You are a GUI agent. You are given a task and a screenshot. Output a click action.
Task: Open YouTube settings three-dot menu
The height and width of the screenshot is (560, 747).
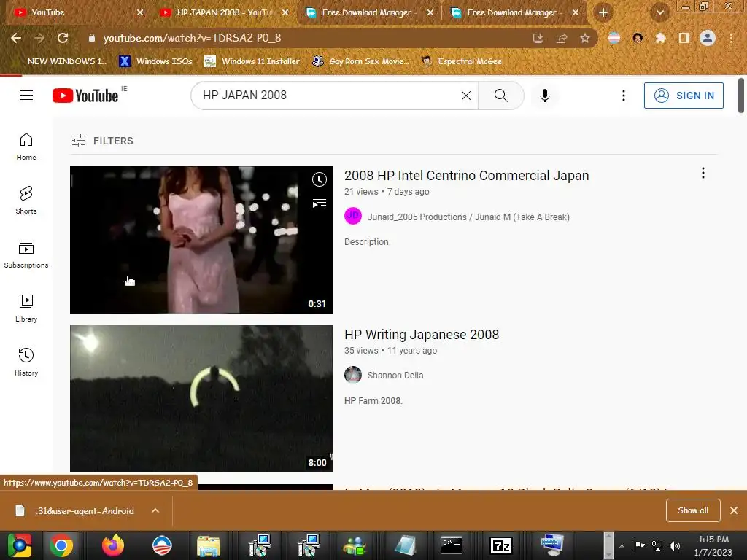(x=623, y=96)
